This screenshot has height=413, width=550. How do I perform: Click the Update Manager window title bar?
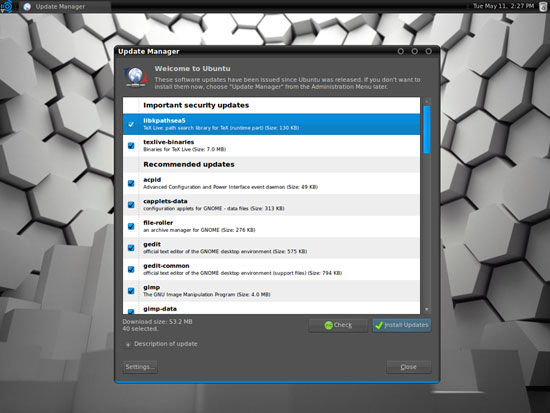(277, 51)
